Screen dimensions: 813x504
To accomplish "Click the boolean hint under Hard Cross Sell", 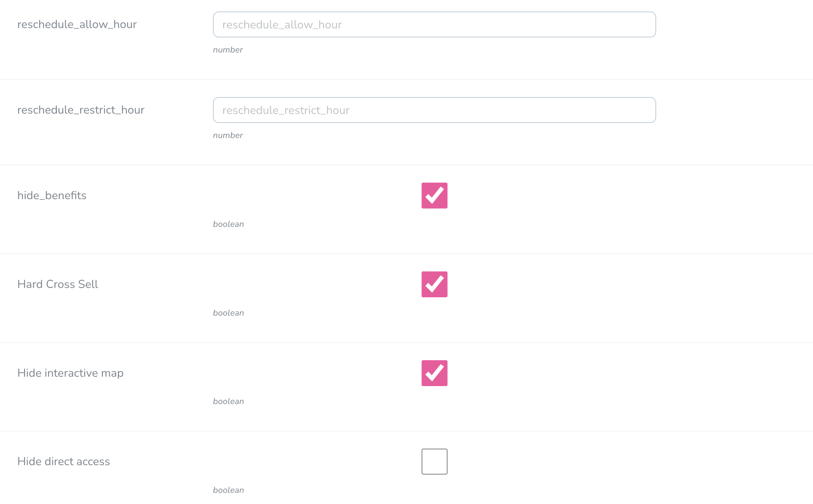I will 228,313.
